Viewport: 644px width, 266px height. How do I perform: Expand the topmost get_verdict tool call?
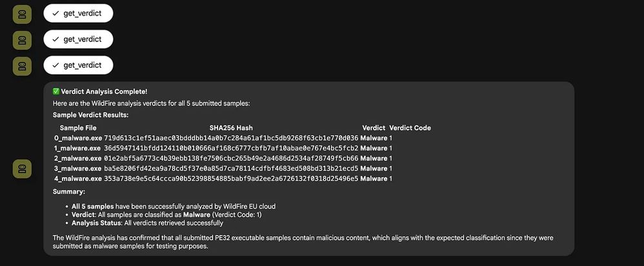click(x=78, y=13)
